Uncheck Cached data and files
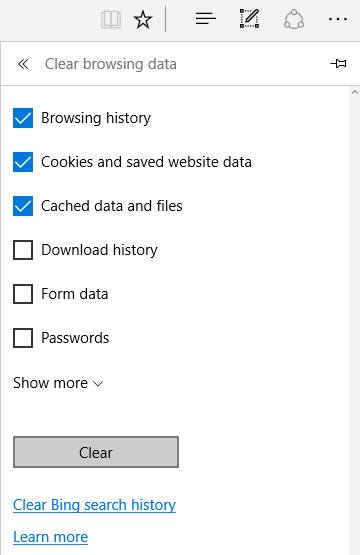The height and width of the screenshot is (555, 360). 23,206
